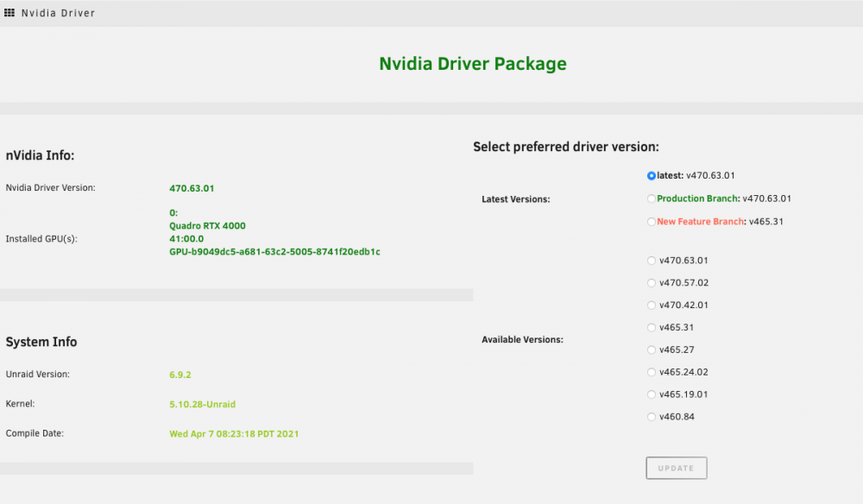863x504 pixels.
Task: Click Select preferred driver version heading
Action: click(566, 147)
